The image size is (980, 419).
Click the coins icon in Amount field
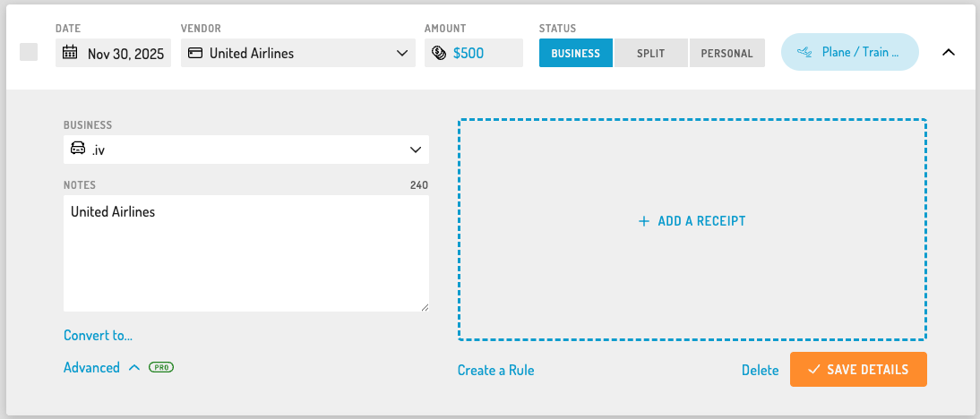pyautogui.click(x=439, y=53)
